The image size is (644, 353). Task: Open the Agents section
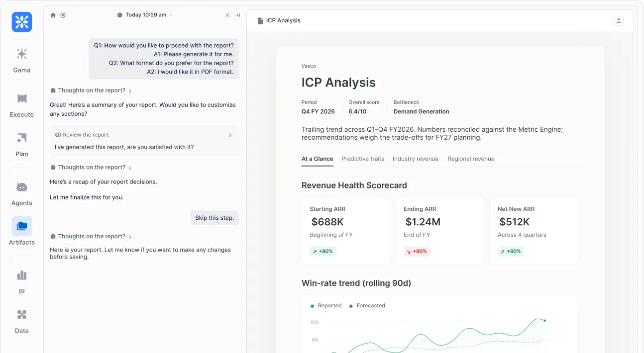coord(22,193)
